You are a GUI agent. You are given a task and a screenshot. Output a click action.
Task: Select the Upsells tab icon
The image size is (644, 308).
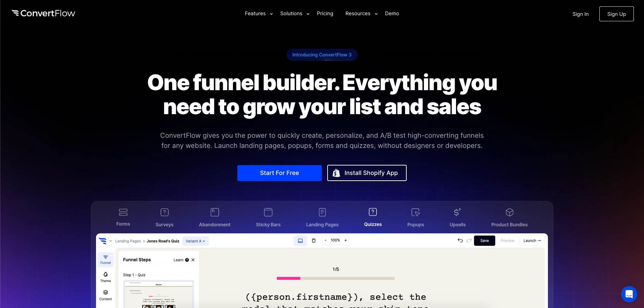tap(457, 212)
